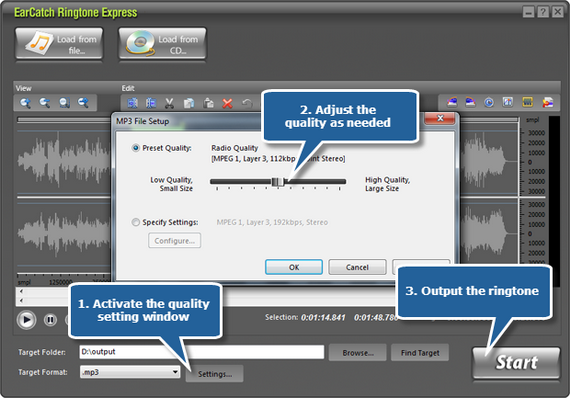Click the music note Load from file button

click(59, 44)
